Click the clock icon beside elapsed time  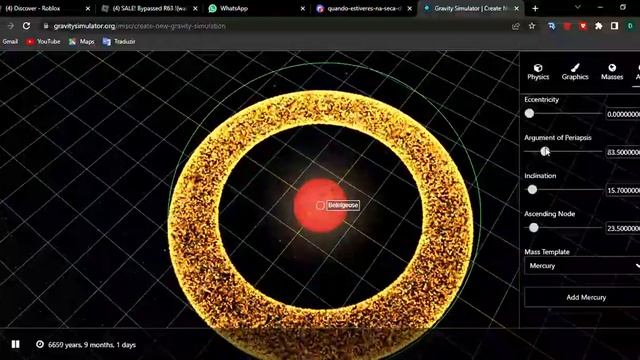40,344
